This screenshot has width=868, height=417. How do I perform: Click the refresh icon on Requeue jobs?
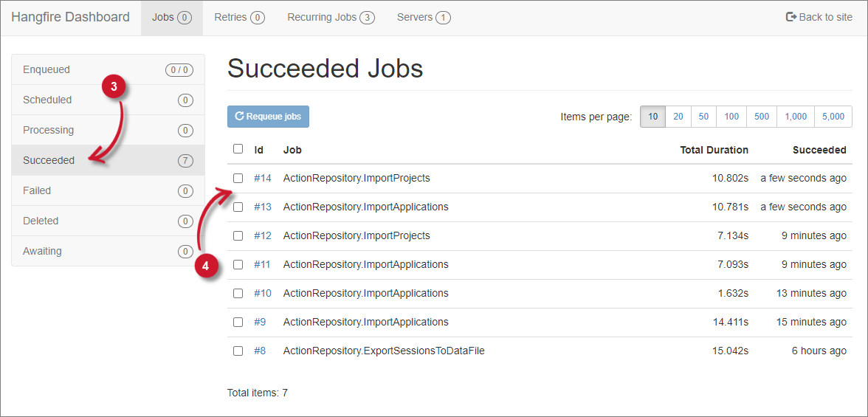(x=240, y=117)
